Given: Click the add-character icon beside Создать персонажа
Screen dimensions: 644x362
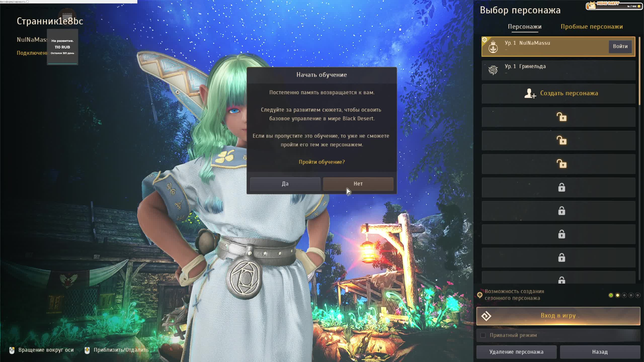Looking at the screenshot, I should (530, 94).
